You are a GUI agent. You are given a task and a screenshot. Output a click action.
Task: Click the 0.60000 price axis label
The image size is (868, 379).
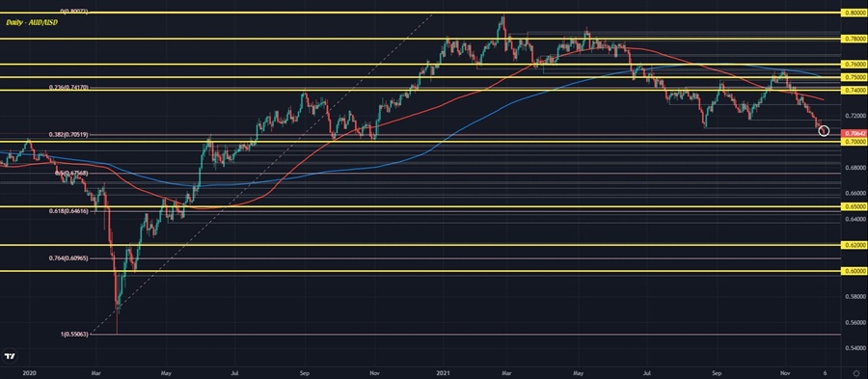pos(854,271)
